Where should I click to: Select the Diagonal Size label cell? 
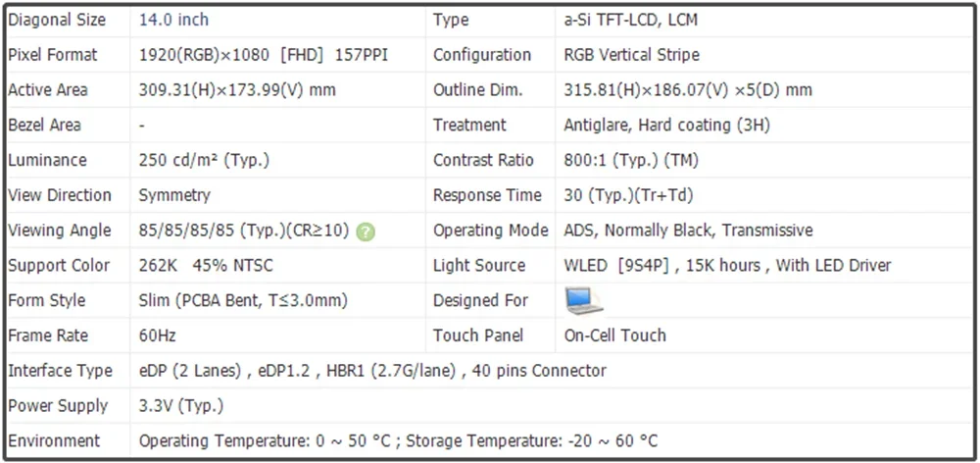point(57,20)
